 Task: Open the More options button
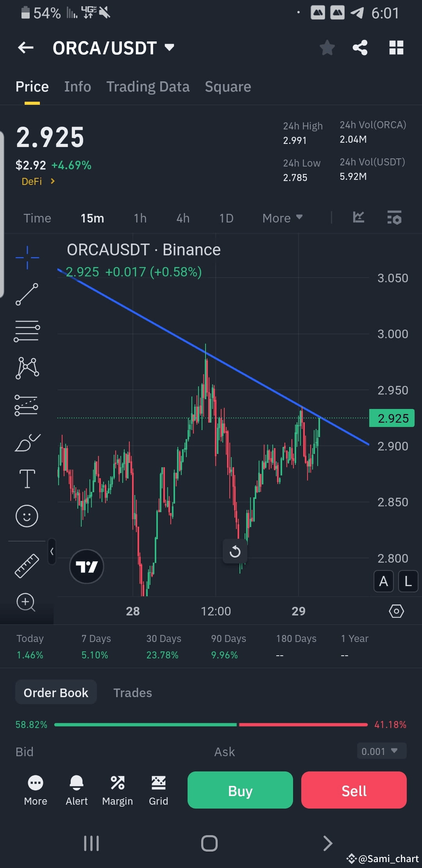tap(36, 791)
